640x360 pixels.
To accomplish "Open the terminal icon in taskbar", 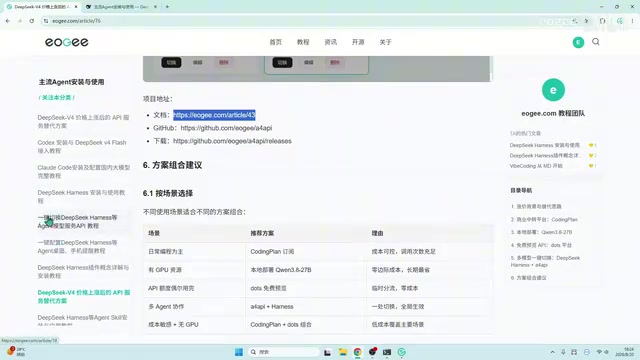I will 387,352.
